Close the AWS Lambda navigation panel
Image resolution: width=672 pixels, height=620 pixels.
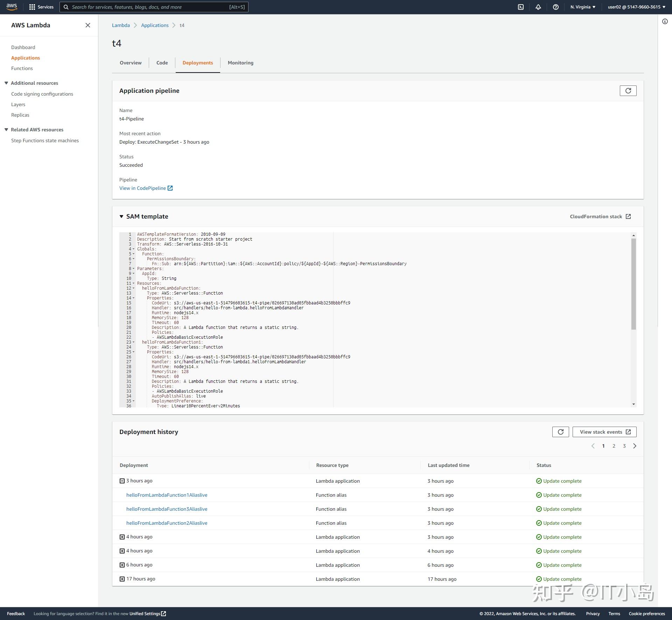[x=87, y=25]
